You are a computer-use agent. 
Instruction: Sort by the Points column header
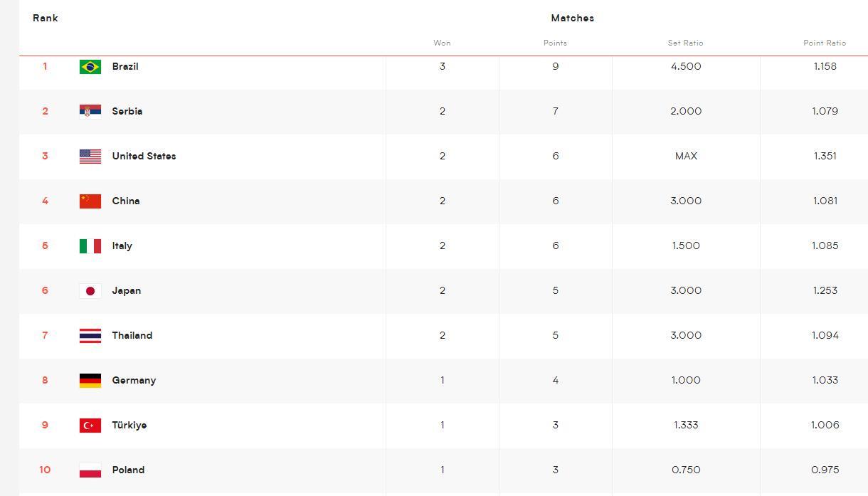[x=555, y=43]
